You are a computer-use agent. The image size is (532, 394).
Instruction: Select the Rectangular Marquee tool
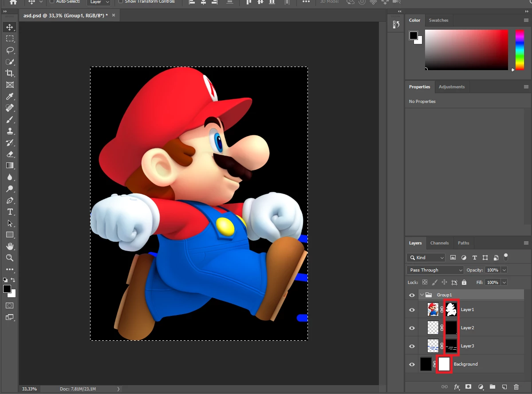(x=10, y=39)
